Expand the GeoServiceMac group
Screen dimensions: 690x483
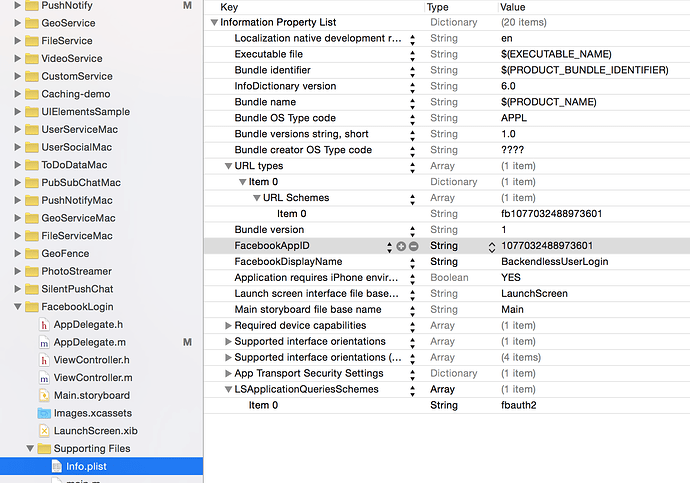click(x=18, y=218)
